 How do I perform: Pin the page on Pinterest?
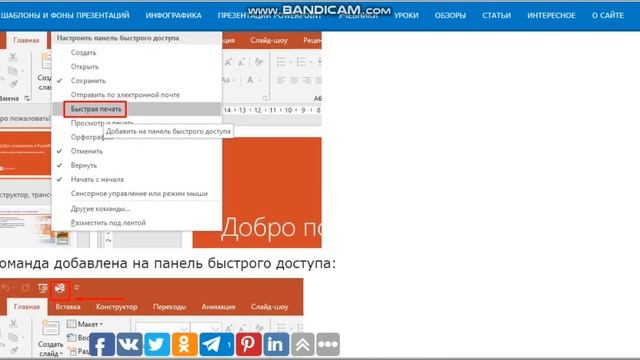pos(248,344)
